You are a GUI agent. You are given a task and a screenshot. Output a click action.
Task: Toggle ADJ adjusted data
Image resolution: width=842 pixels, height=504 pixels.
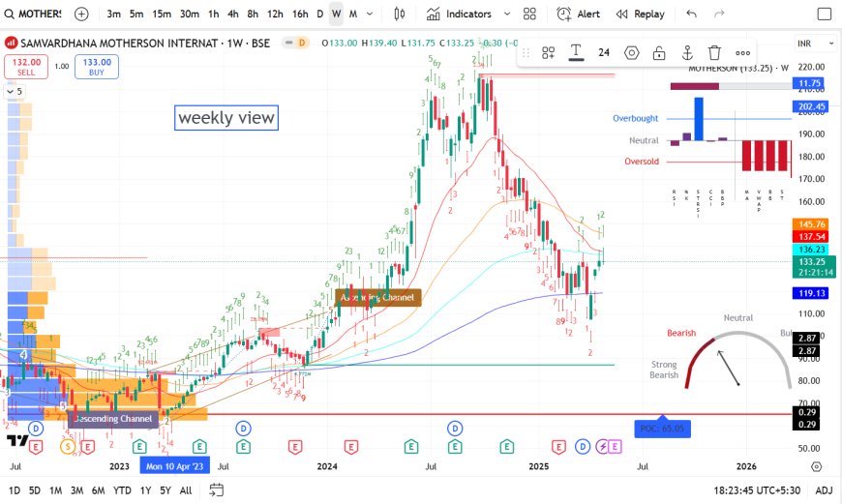(x=824, y=490)
